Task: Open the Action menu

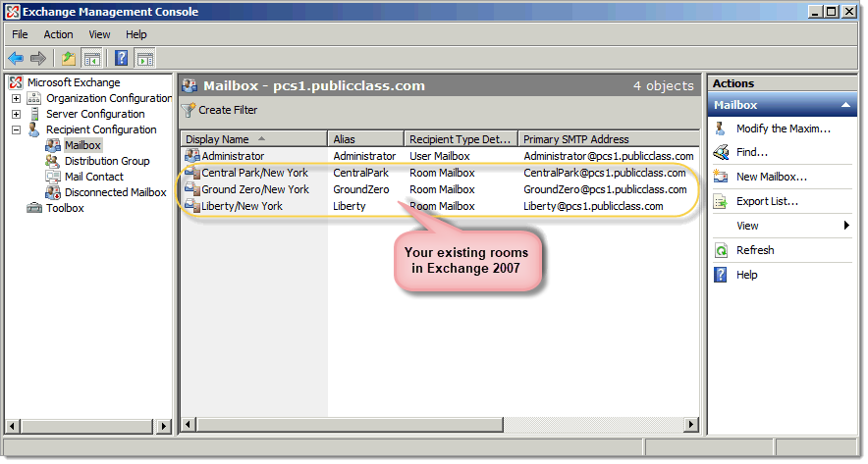Action: point(58,34)
